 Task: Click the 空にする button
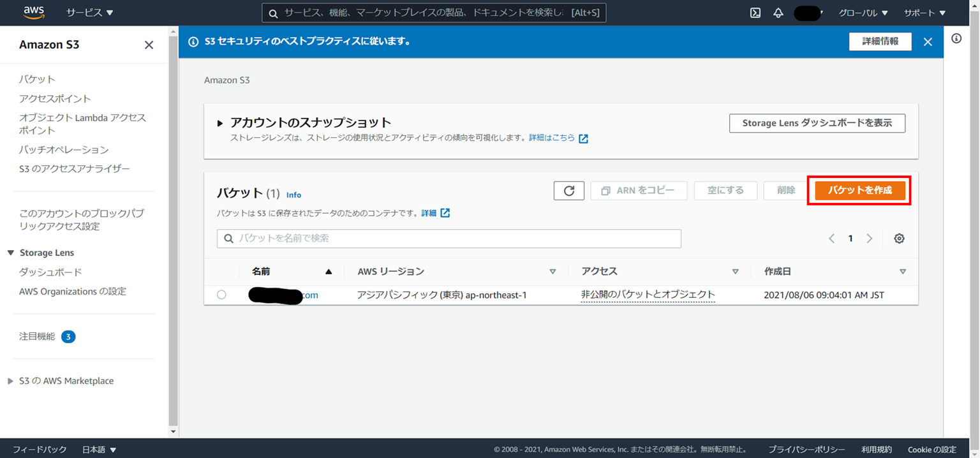(725, 191)
